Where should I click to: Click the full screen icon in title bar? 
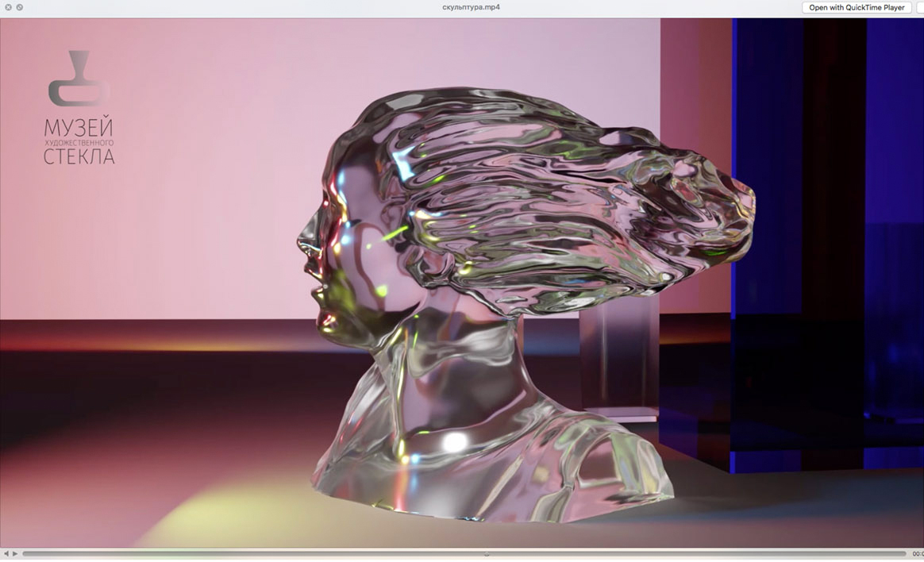[x=19, y=7]
